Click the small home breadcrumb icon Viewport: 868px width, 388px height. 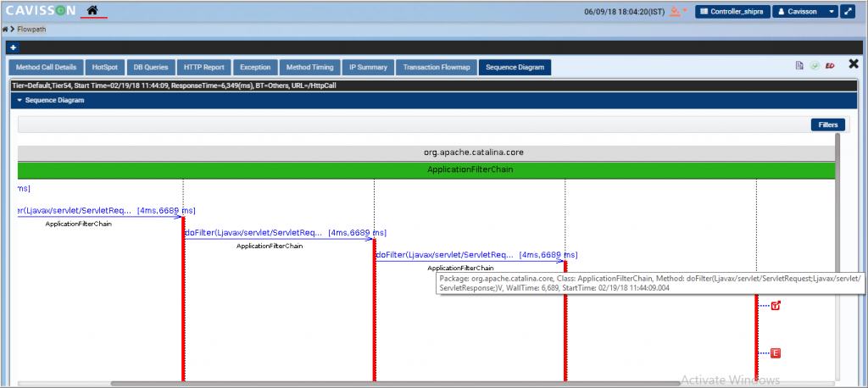tap(5, 30)
